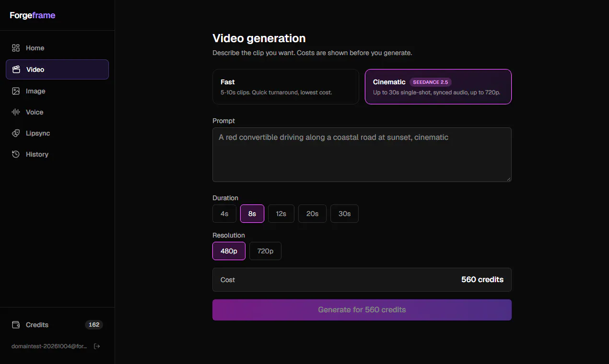Choose the 20s duration option

pos(312,214)
